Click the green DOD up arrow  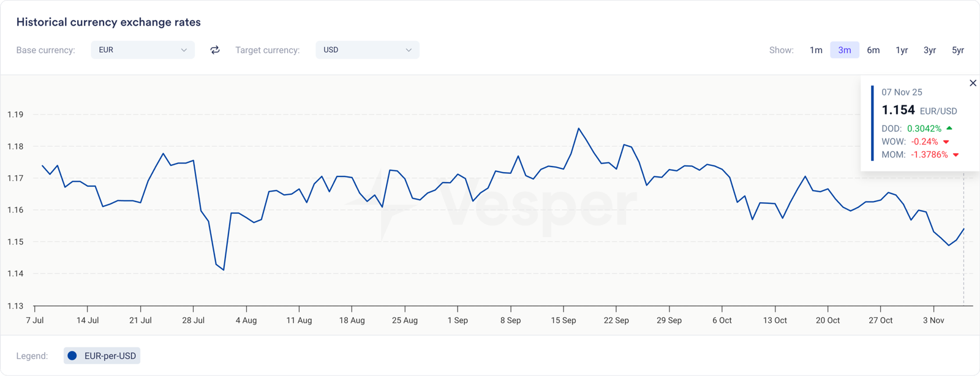click(x=949, y=129)
